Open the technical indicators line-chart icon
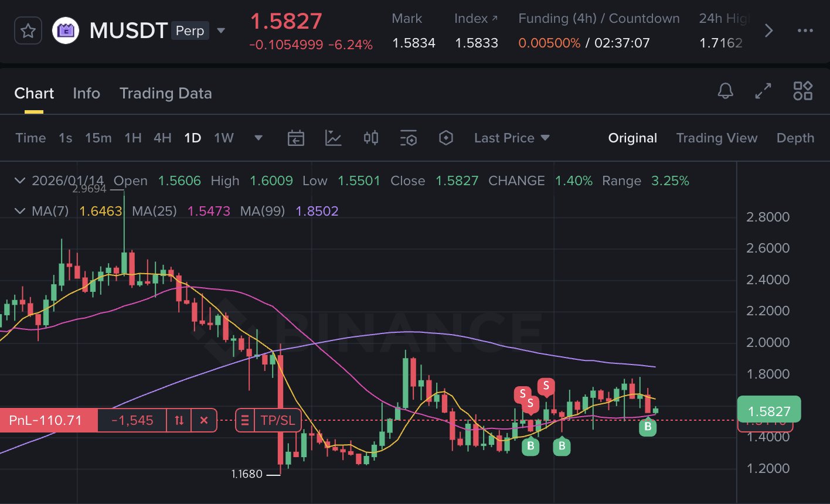The image size is (830, 504). [x=333, y=138]
